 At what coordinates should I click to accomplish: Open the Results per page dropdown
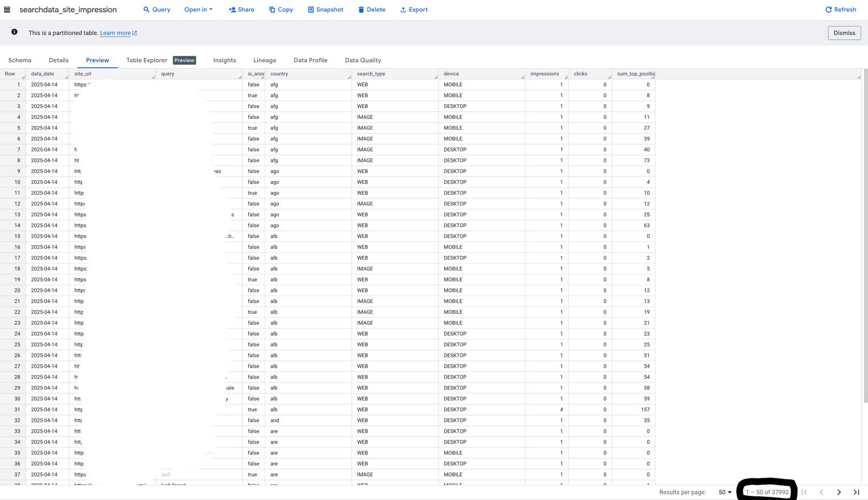pyautogui.click(x=724, y=492)
